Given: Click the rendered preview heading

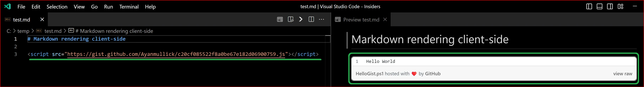Looking at the screenshot, I should pyautogui.click(x=430, y=39).
